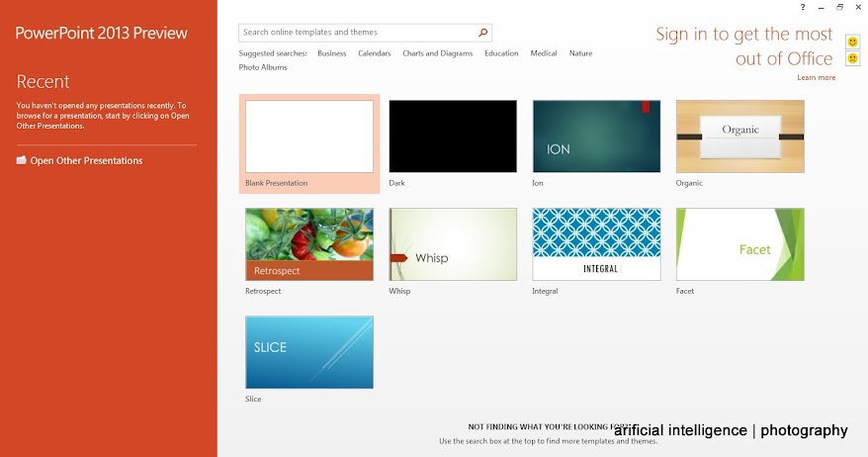The width and height of the screenshot is (868, 457).
Task: Click the search magnifier icon
Action: [x=482, y=33]
